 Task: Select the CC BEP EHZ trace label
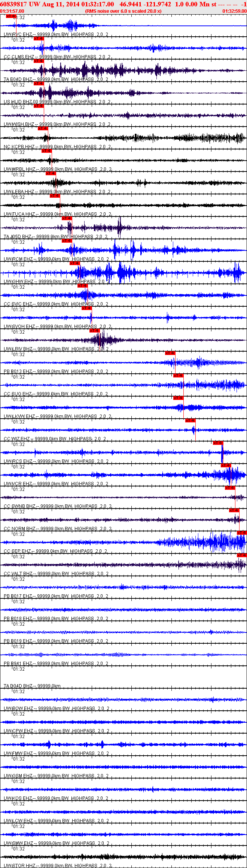(x=56, y=551)
